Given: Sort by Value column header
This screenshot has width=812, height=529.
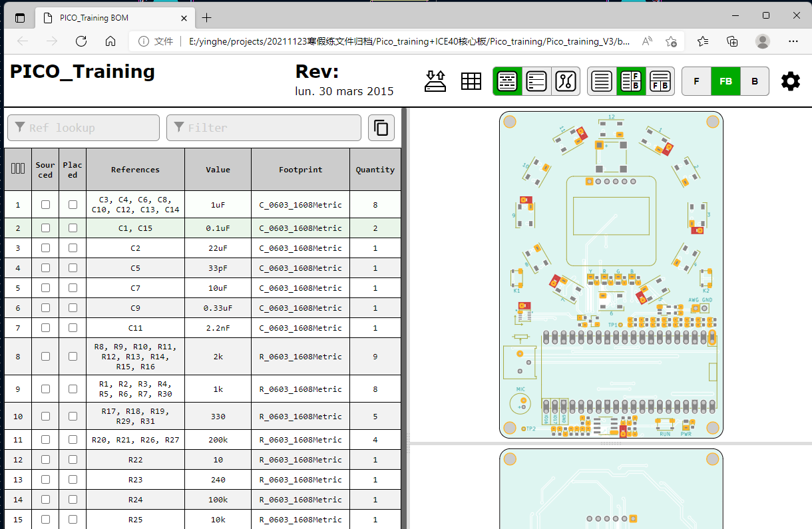Looking at the screenshot, I should click(x=218, y=169).
